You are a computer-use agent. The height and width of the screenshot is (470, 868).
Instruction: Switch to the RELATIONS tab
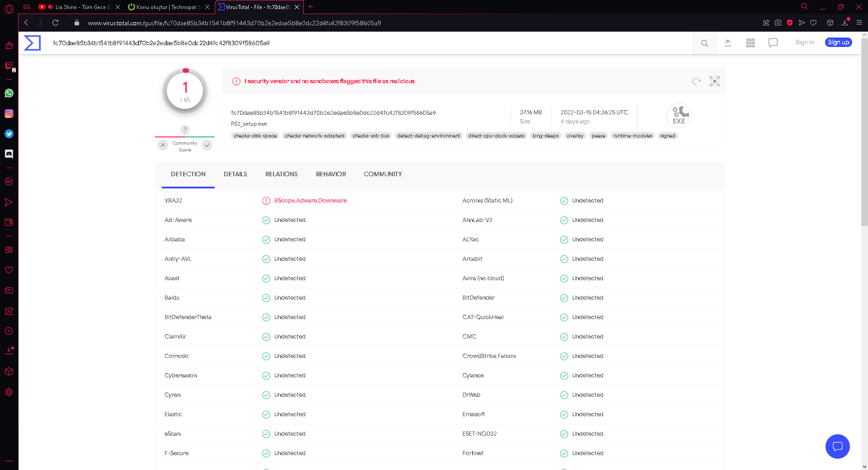pyautogui.click(x=282, y=174)
